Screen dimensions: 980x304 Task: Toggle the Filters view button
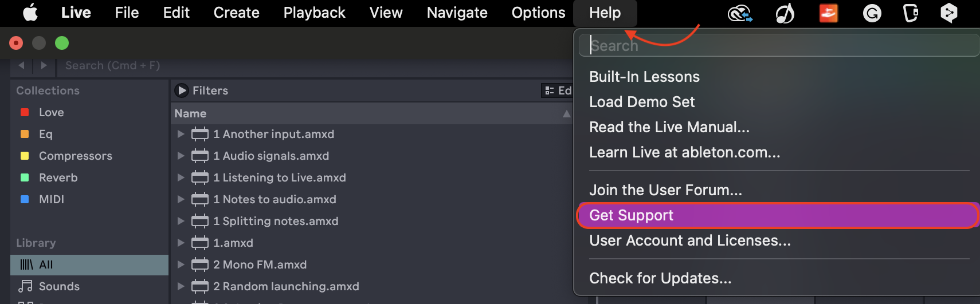182,90
